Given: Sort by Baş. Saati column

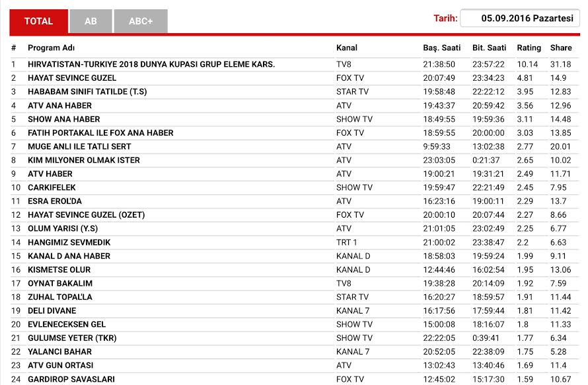Looking at the screenshot, I should [x=441, y=48].
